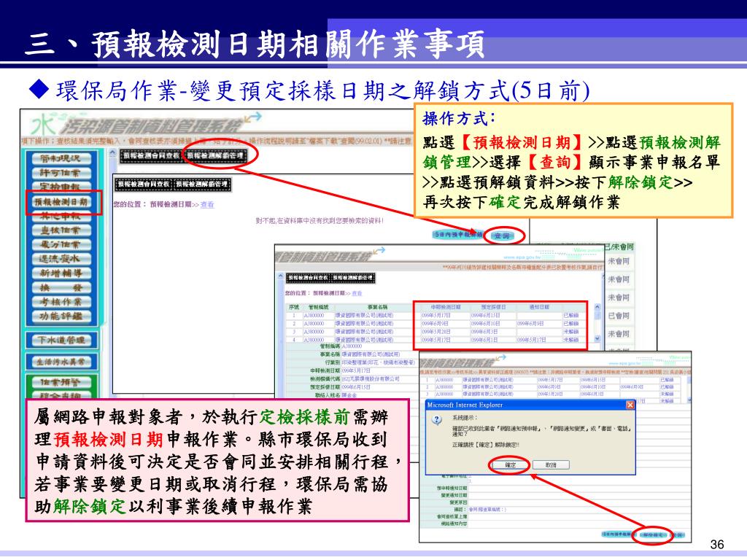The image size is (747, 560).
Task: Click scroll-down arrow of results table scrollbar
Action: 597,338
